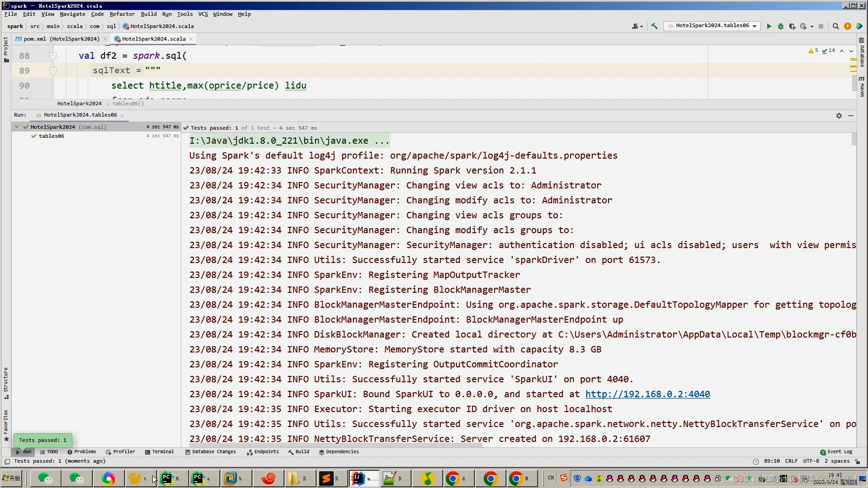Toggle tool window bars in status corner
This screenshot has height=488, width=868.
coord(7,461)
